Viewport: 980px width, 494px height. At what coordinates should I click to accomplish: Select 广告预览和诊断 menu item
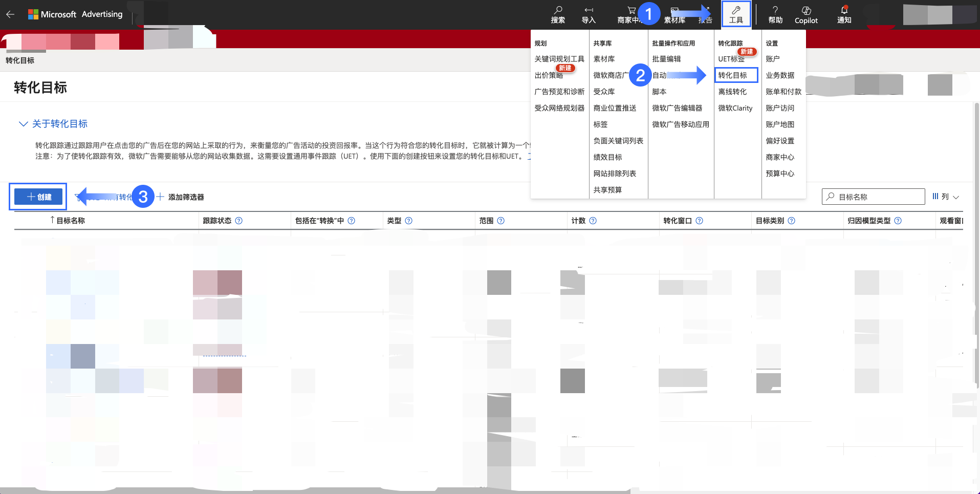(559, 92)
